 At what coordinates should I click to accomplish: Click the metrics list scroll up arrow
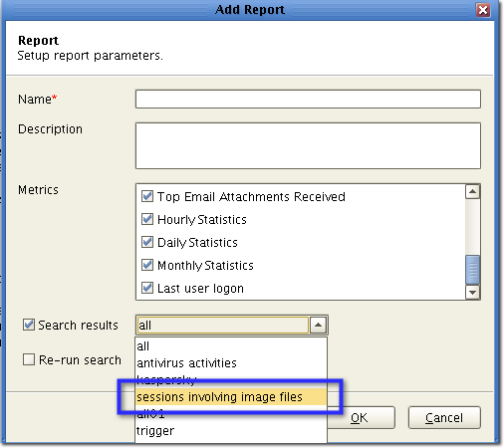pyautogui.click(x=472, y=191)
